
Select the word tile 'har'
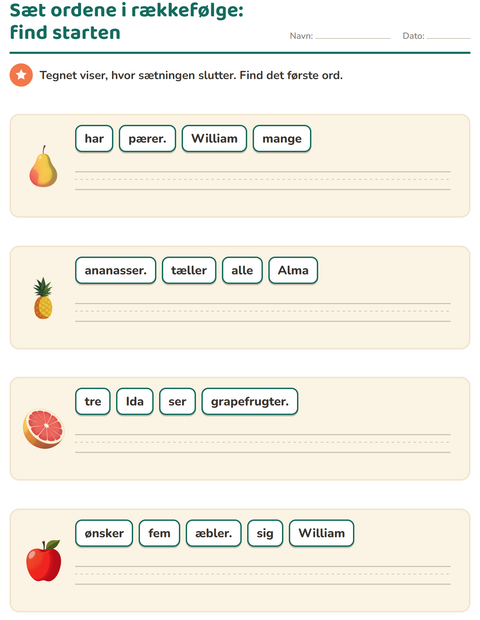pyautogui.click(x=94, y=138)
